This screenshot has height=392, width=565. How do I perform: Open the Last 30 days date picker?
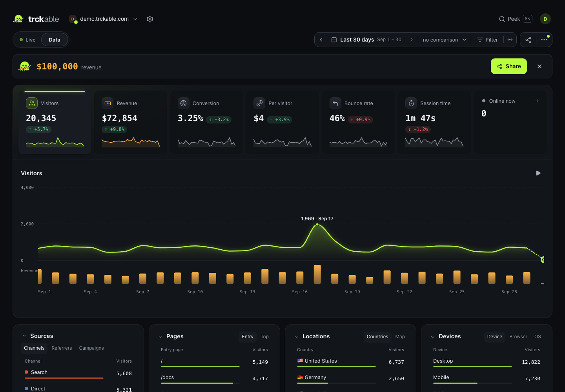(366, 40)
